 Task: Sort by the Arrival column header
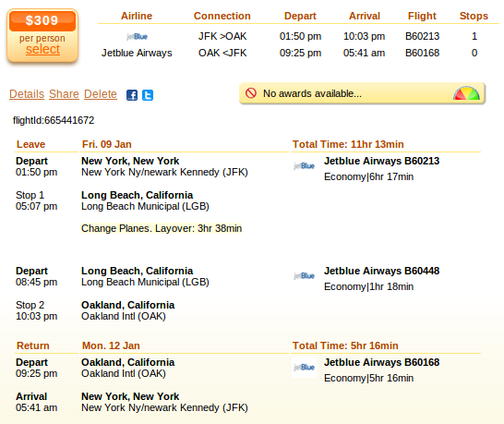(365, 16)
